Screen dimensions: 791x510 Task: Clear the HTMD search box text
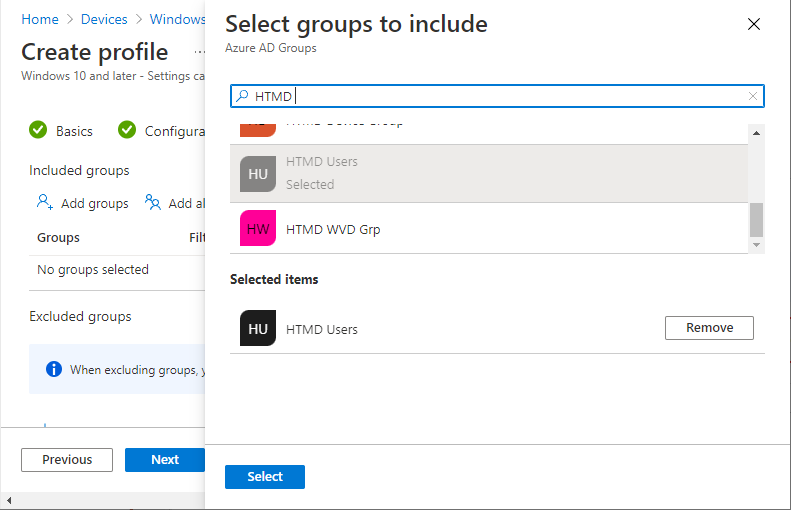click(x=753, y=96)
